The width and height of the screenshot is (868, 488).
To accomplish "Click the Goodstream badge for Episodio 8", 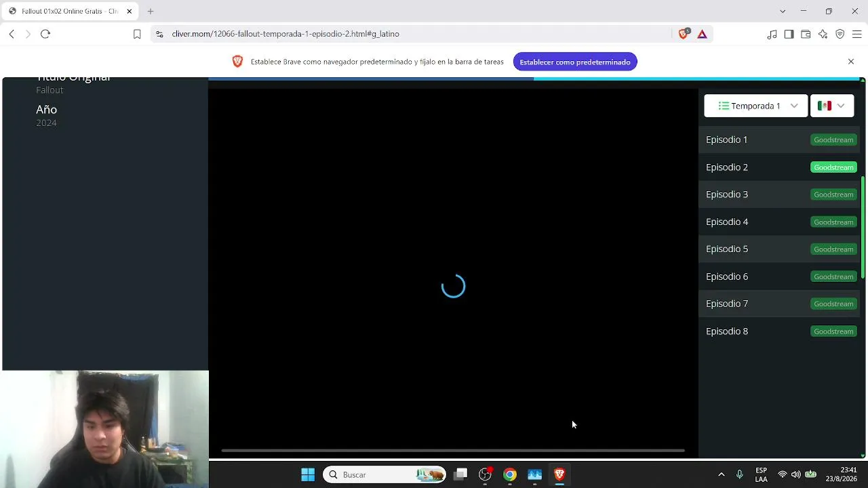I will (x=833, y=331).
